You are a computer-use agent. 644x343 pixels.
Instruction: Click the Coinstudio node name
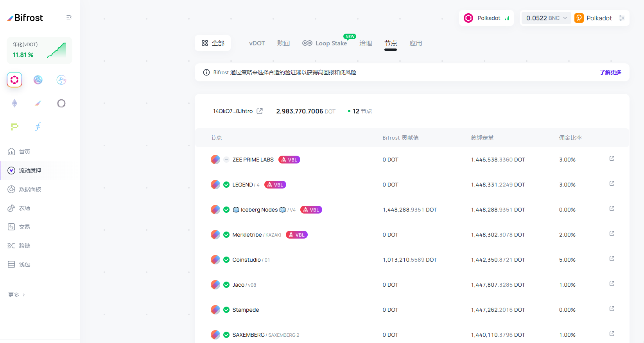246,260
